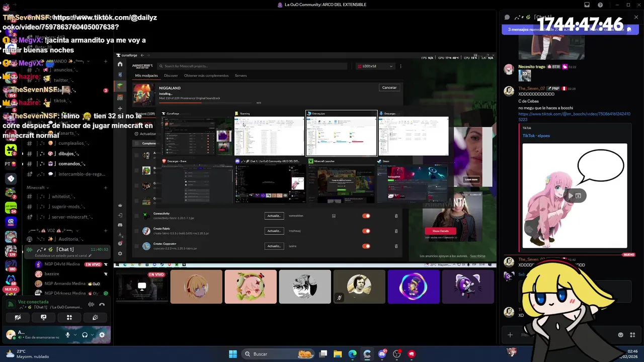
Task: Update the Connectivity mod
Action: 274,216
